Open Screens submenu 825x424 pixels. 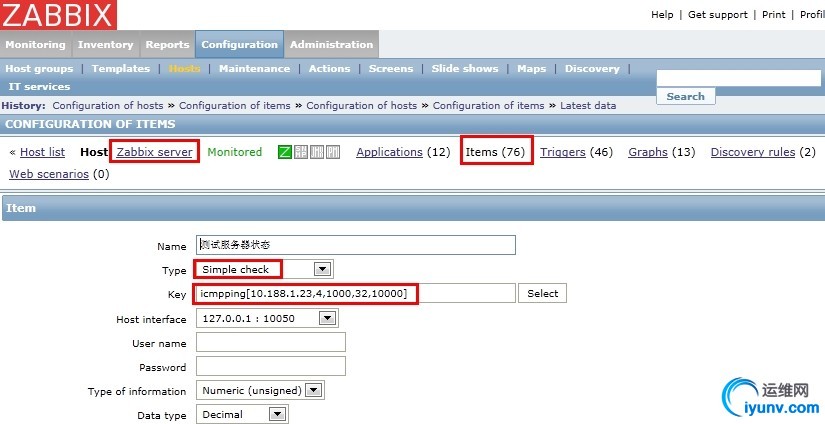[x=391, y=69]
